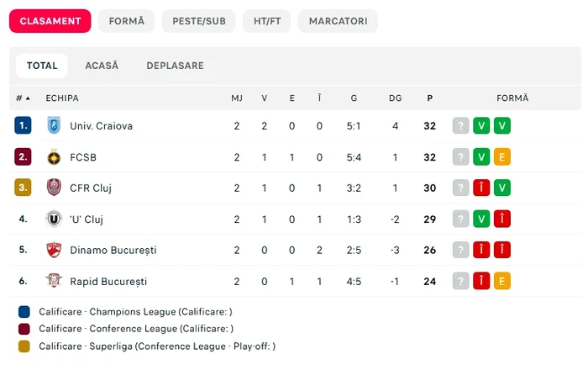This screenshot has width=588, height=370.
Task: Open the FORMĂ section button
Action: click(x=127, y=21)
